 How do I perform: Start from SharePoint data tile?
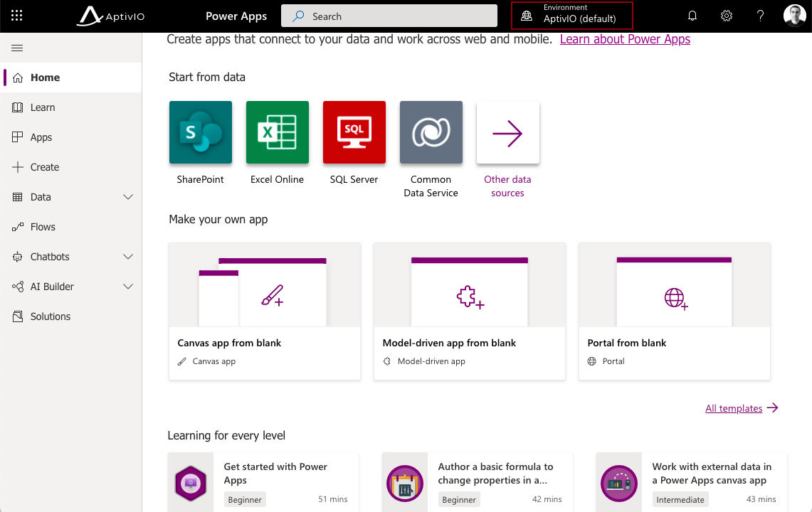[201, 132]
